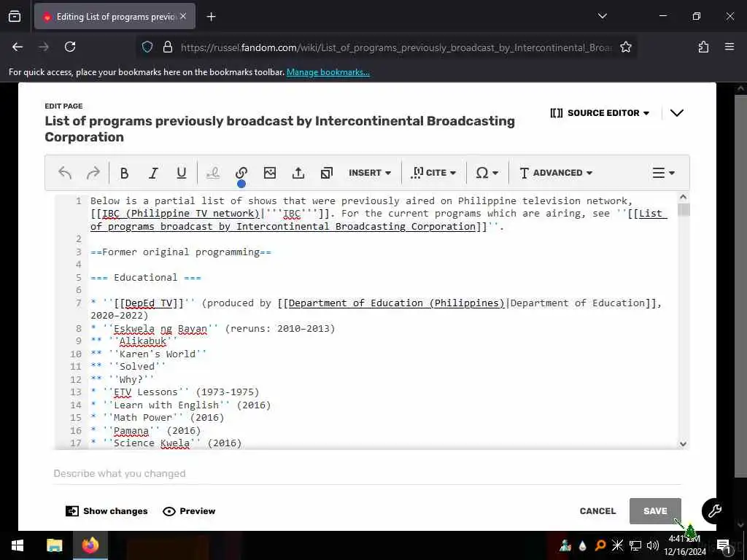Open Manage bookmarks link

[328, 72]
